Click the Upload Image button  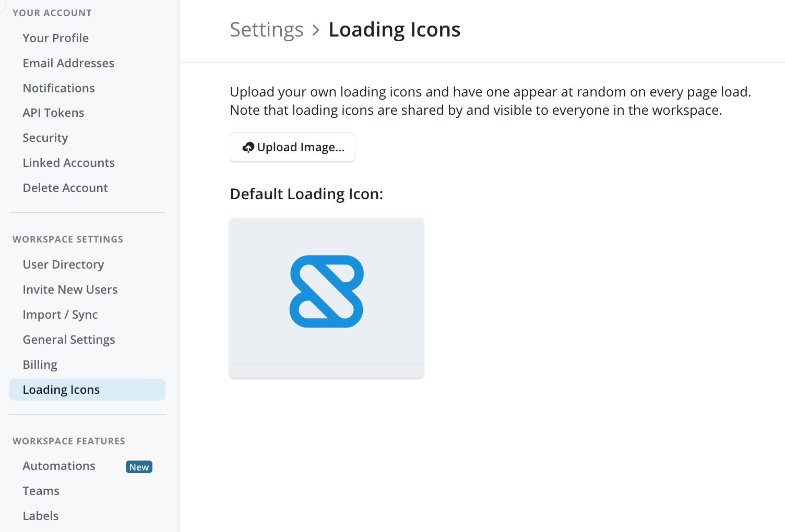(x=292, y=147)
